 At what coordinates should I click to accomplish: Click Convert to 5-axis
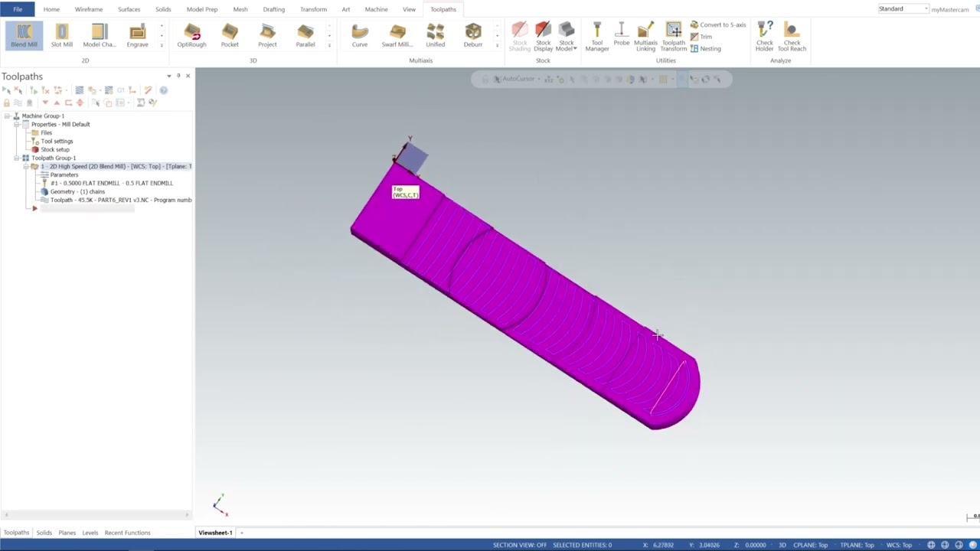pyautogui.click(x=717, y=25)
